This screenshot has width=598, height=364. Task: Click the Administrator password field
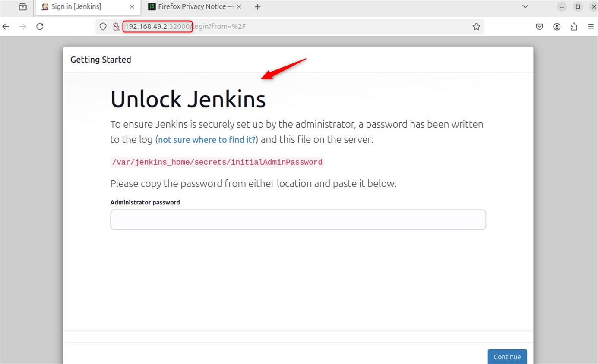[298, 220]
